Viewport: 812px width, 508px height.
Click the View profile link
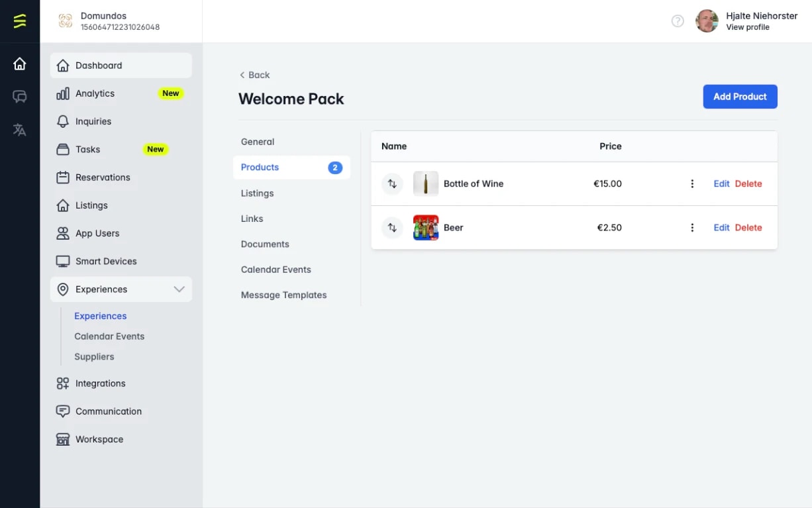[x=748, y=27]
